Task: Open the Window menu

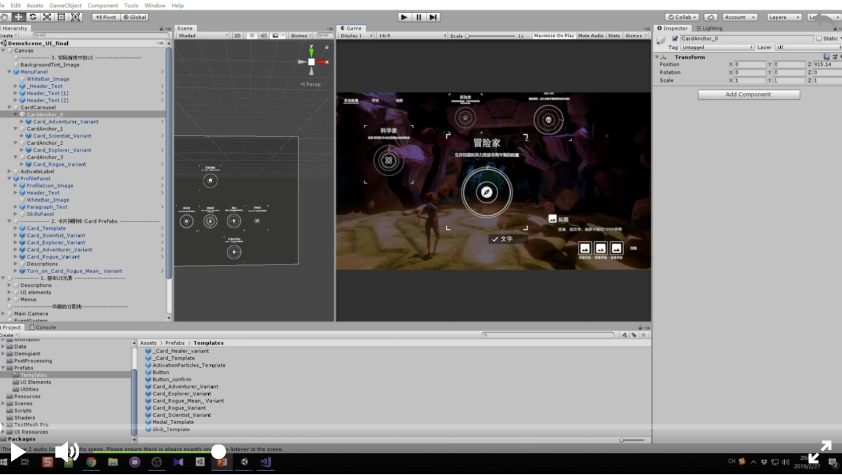Action: [155, 5]
